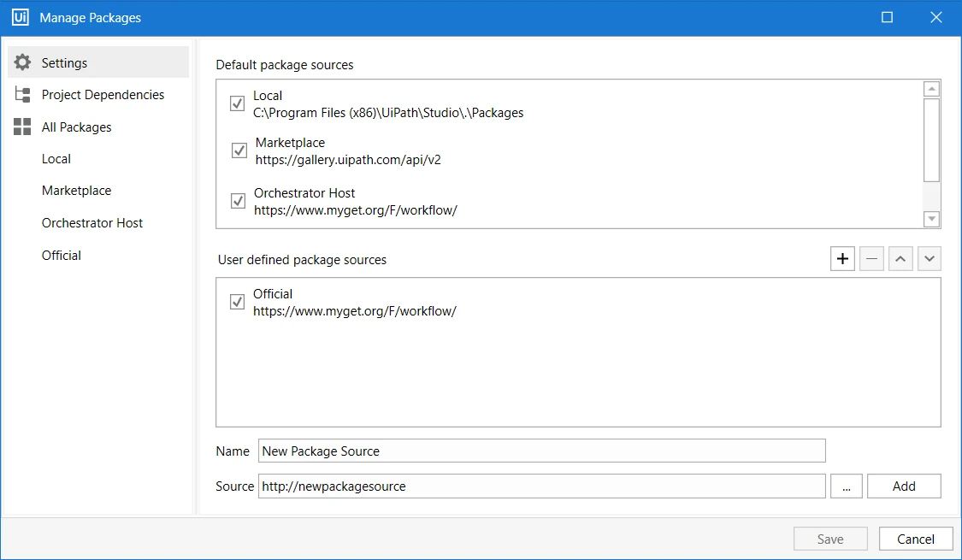This screenshot has width=962, height=560.
Task: Browse for source folder with ellipsis button
Action: click(846, 486)
